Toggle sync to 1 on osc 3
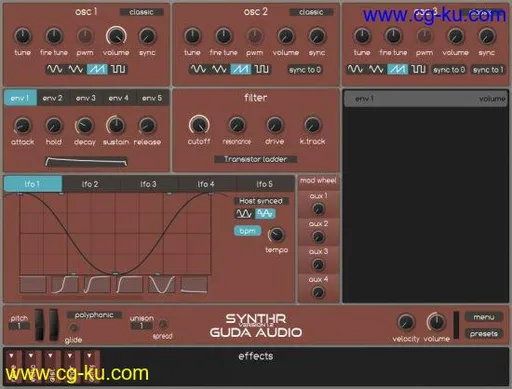This screenshot has width=512, height=389. point(488,70)
